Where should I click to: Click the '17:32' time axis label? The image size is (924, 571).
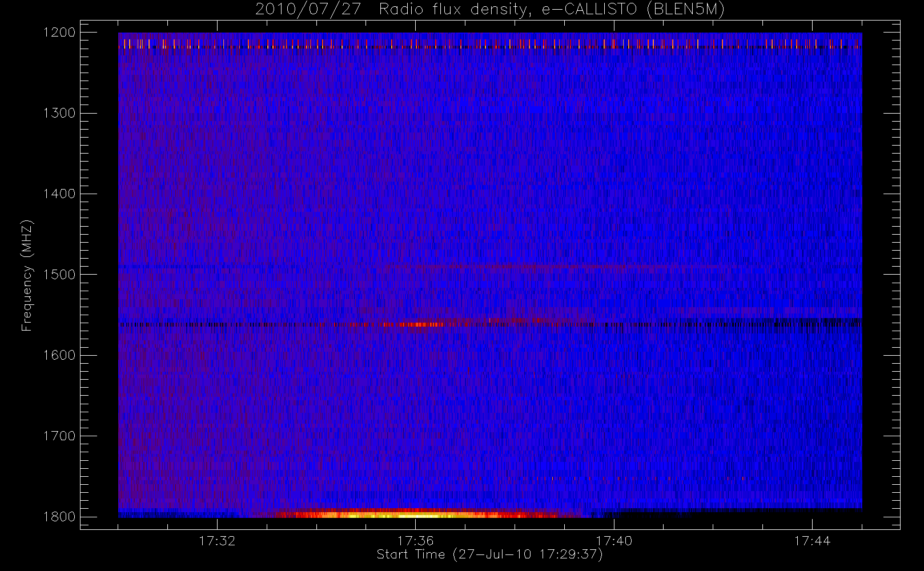pos(217,541)
